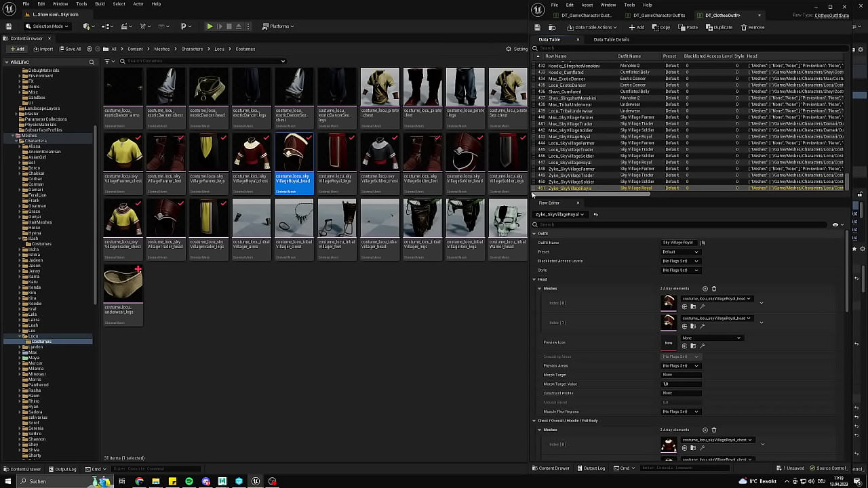The width and height of the screenshot is (868, 488).
Task: Click Save All in the Content Browser
Action: click(x=70, y=49)
